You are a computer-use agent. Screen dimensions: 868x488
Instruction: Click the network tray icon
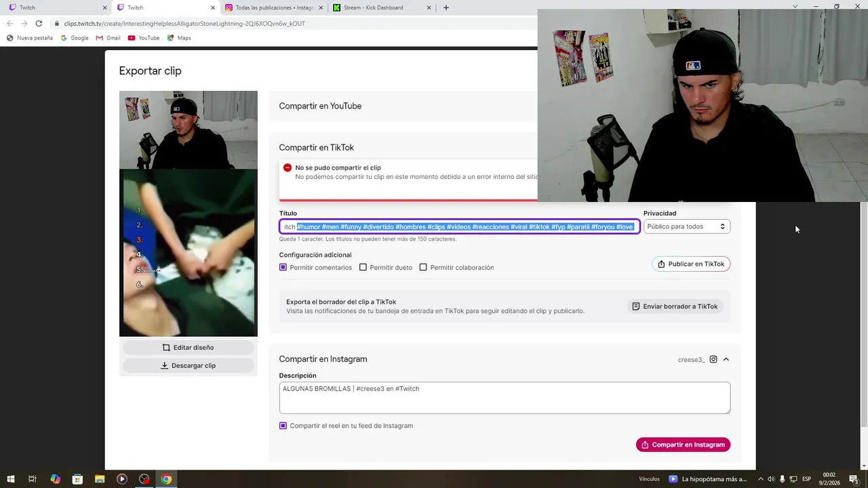pyautogui.click(x=793, y=479)
